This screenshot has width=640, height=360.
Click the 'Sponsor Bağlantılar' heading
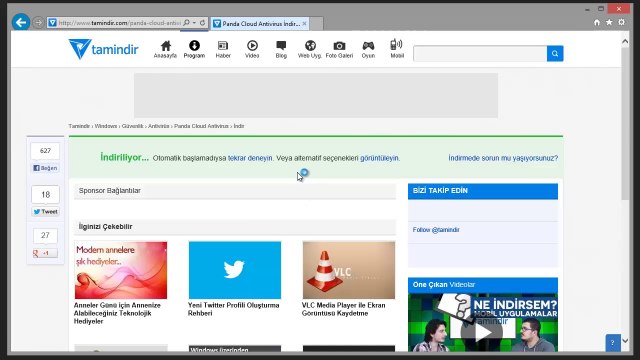pos(109,191)
